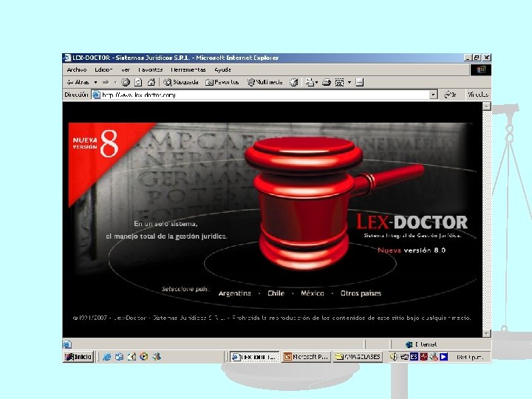Click the Show Desktop quick launch icon
The height and width of the screenshot is (399, 532).
coord(132,357)
